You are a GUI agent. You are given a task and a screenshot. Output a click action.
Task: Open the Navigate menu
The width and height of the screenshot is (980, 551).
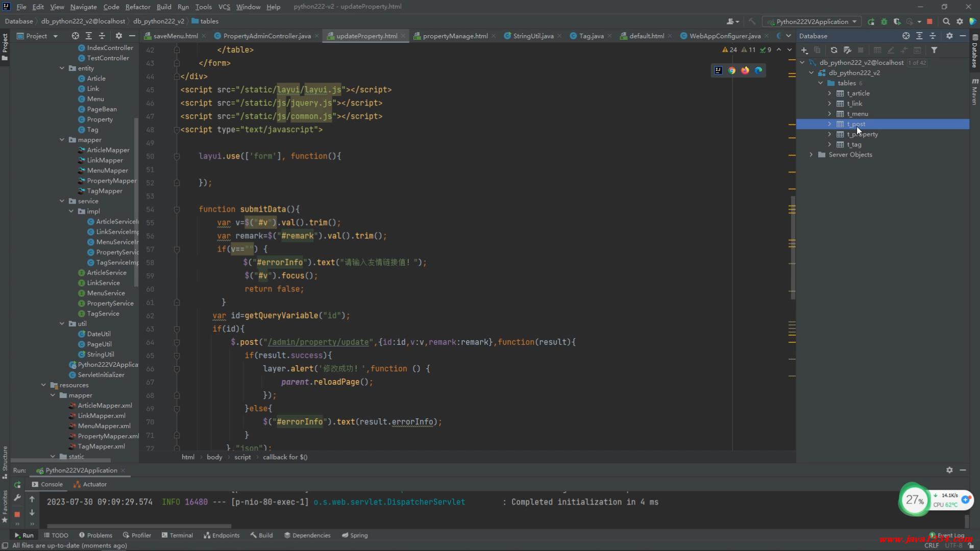pos(83,7)
